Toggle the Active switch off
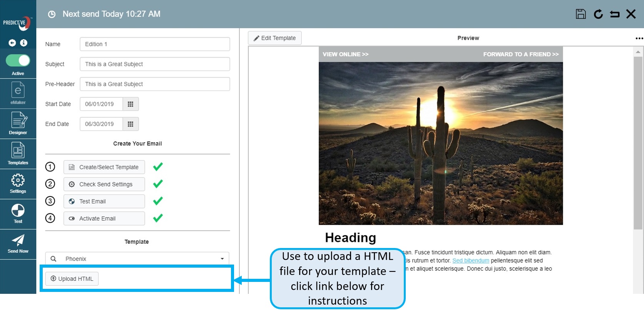 pos(18,60)
